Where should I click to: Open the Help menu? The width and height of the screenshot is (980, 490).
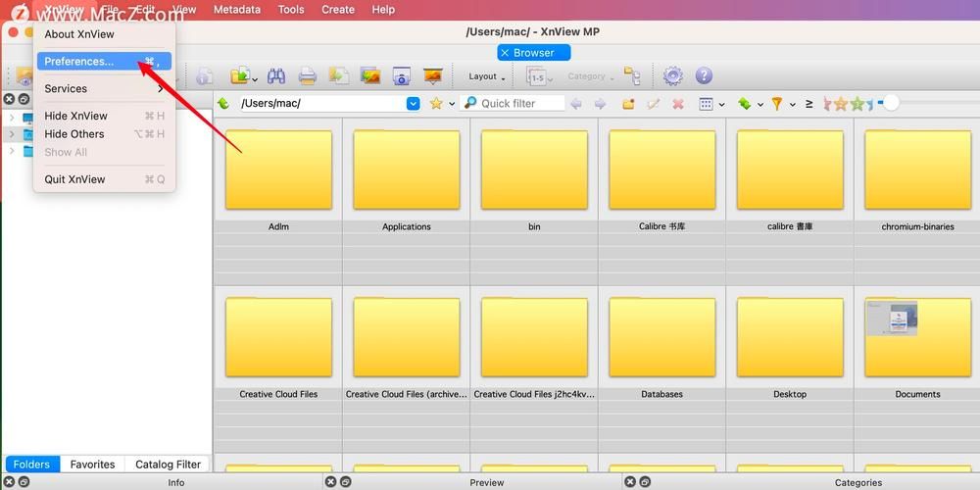pos(383,10)
